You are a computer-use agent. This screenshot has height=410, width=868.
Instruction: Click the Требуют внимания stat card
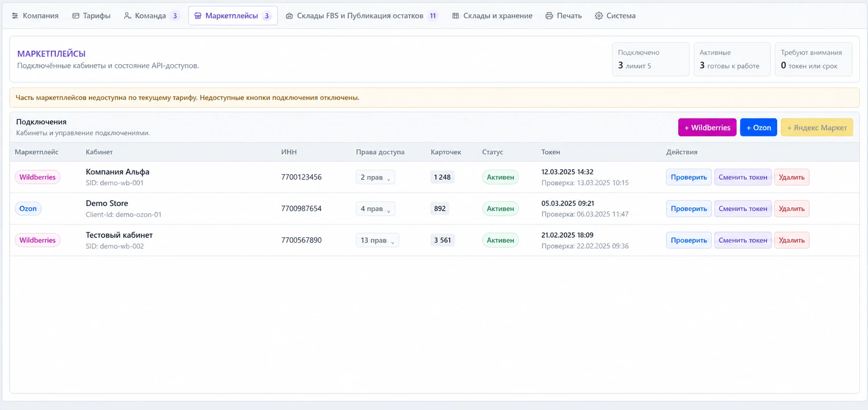click(x=813, y=59)
